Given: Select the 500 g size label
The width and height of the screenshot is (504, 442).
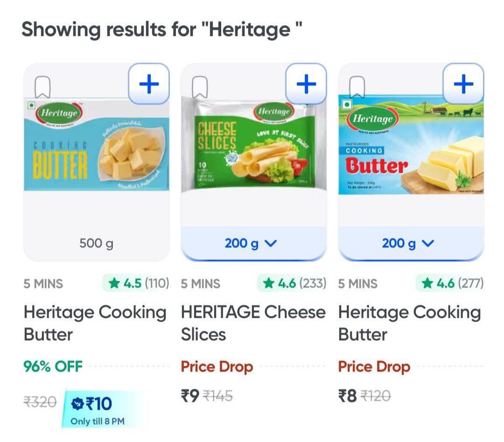Looking at the screenshot, I should click(96, 243).
